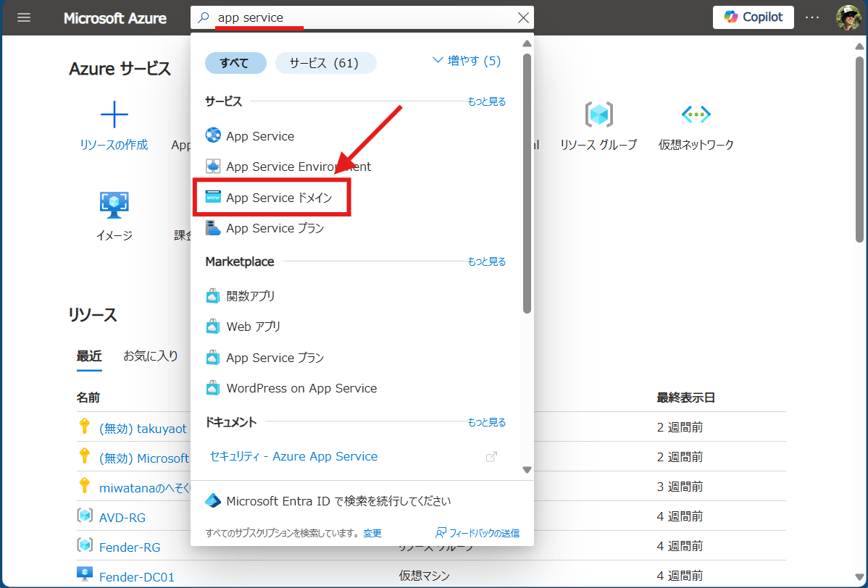Click the 最終表示日 column header
The image size is (868, 588).
tap(686, 398)
